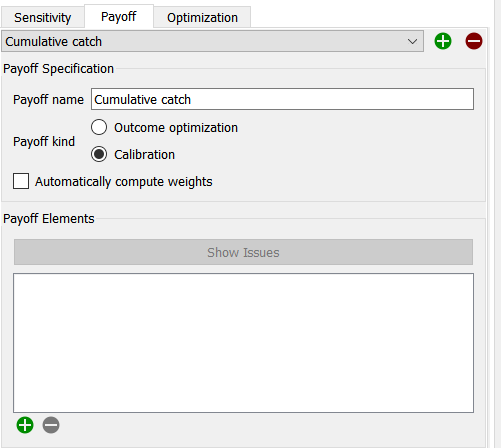Add a payoff element with plus icon
The width and height of the screenshot is (501, 448).
(25, 425)
